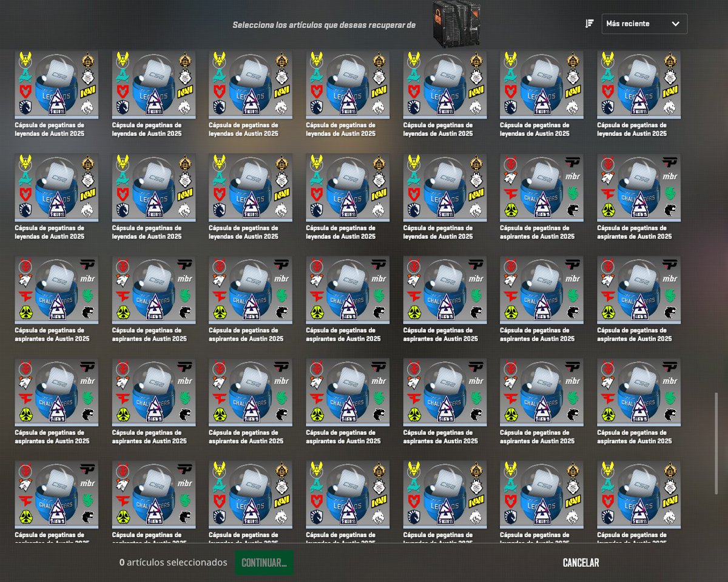Image resolution: width=728 pixels, height=582 pixels.
Task: Open the Más reciente sort dropdown
Action: tap(644, 24)
